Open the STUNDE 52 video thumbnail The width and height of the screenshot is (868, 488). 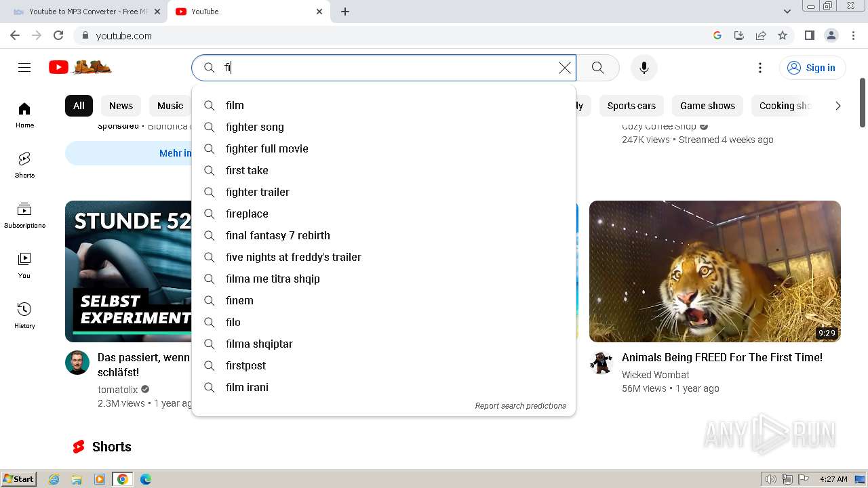[129, 271]
